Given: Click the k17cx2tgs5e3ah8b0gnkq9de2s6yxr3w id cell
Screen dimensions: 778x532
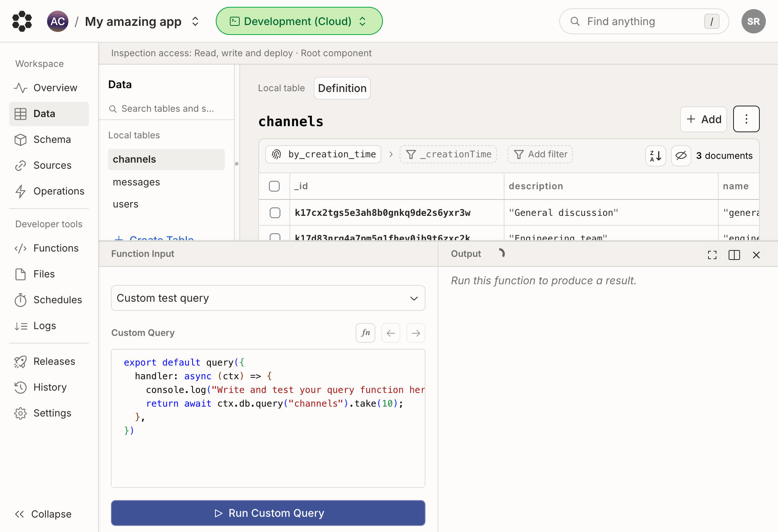Looking at the screenshot, I should tap(397, 213).
